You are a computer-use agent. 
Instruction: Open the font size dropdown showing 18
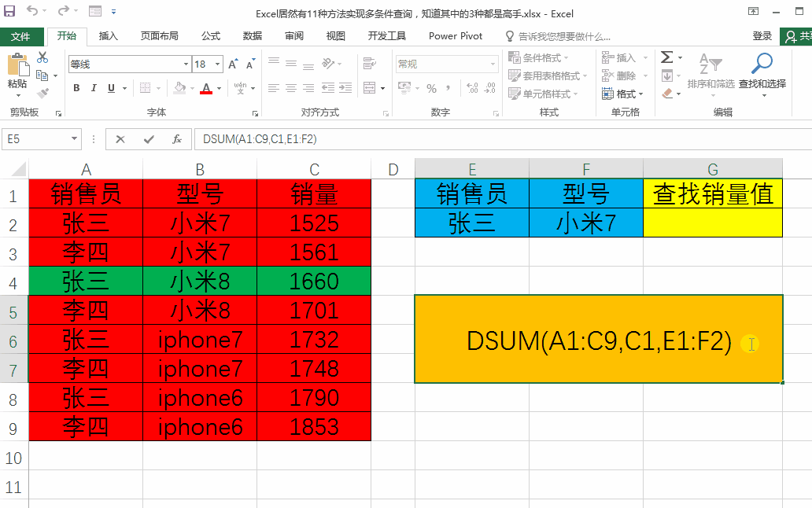coord(217,64)
